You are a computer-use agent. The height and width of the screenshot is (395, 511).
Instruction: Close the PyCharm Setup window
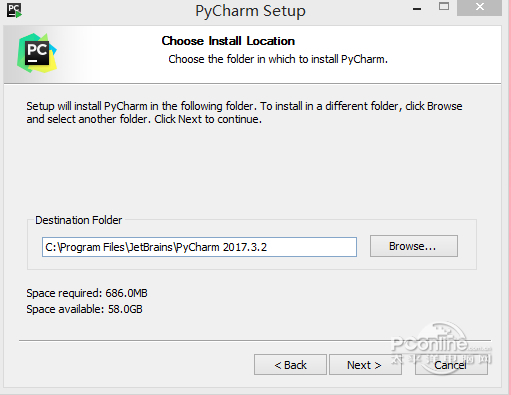point(479,7)
